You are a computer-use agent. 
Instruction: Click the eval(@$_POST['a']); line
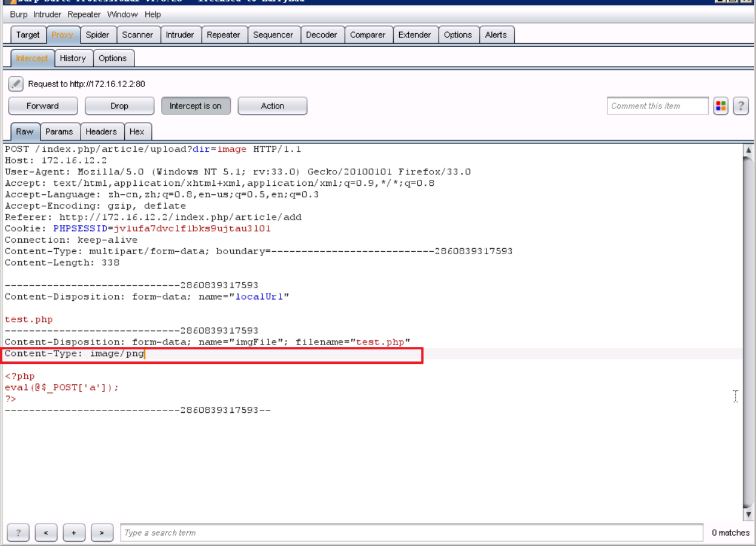click(x=62, y=387)
